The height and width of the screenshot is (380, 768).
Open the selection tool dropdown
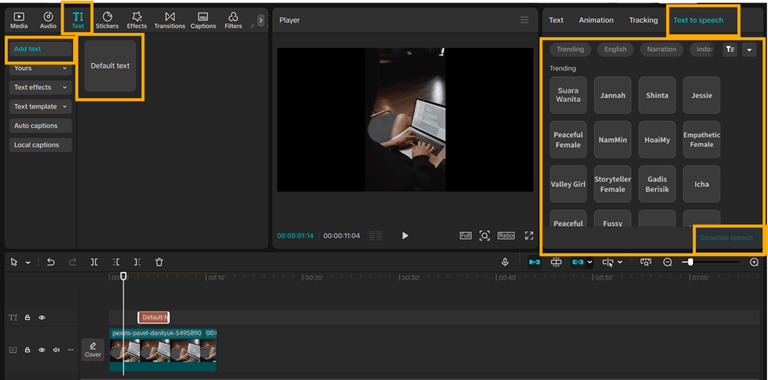(28, 262)
